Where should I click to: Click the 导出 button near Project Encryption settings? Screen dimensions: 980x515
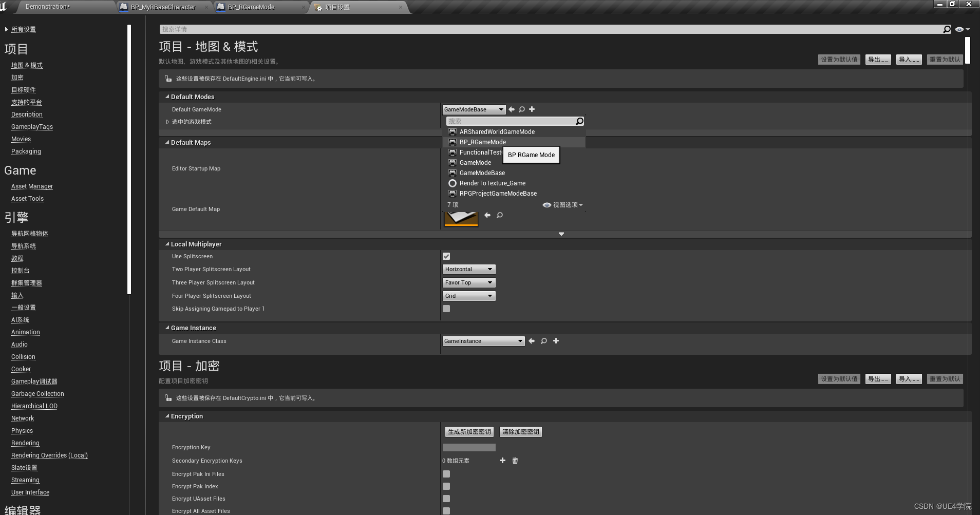click(x=877, y=379)
